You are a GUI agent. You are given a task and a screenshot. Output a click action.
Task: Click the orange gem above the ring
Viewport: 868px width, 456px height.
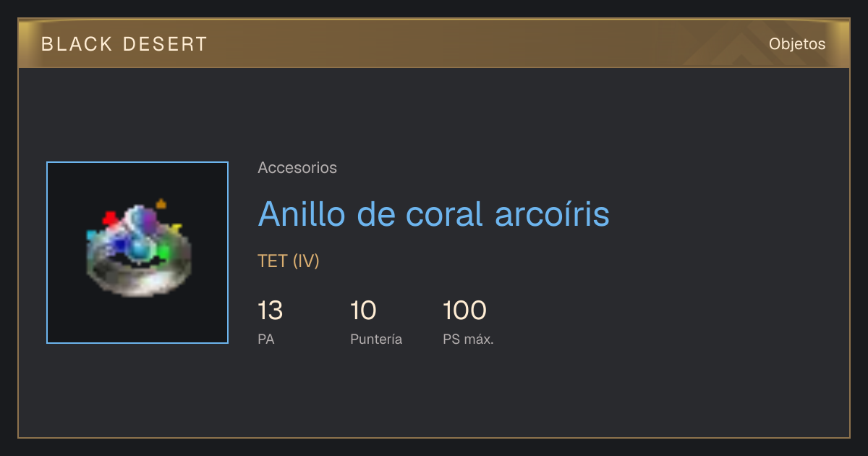pyautogui.click(x=161, y=204)
